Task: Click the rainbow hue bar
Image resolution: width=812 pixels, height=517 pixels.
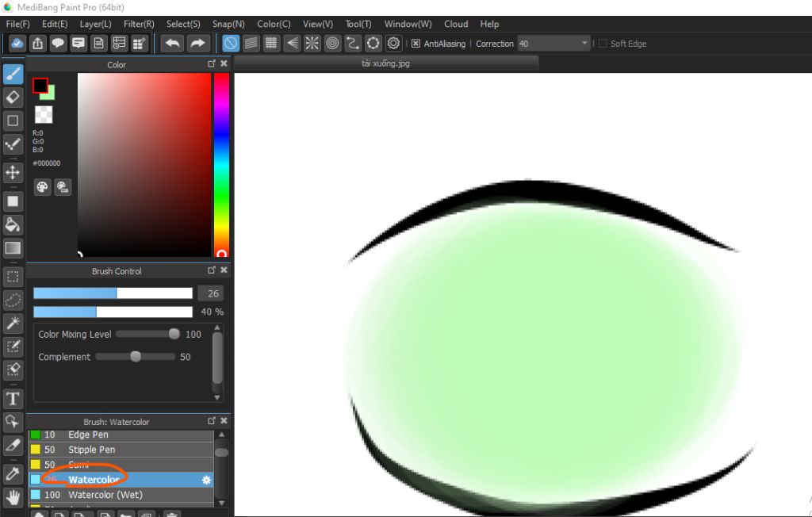Action: click(x=222, y=165)
